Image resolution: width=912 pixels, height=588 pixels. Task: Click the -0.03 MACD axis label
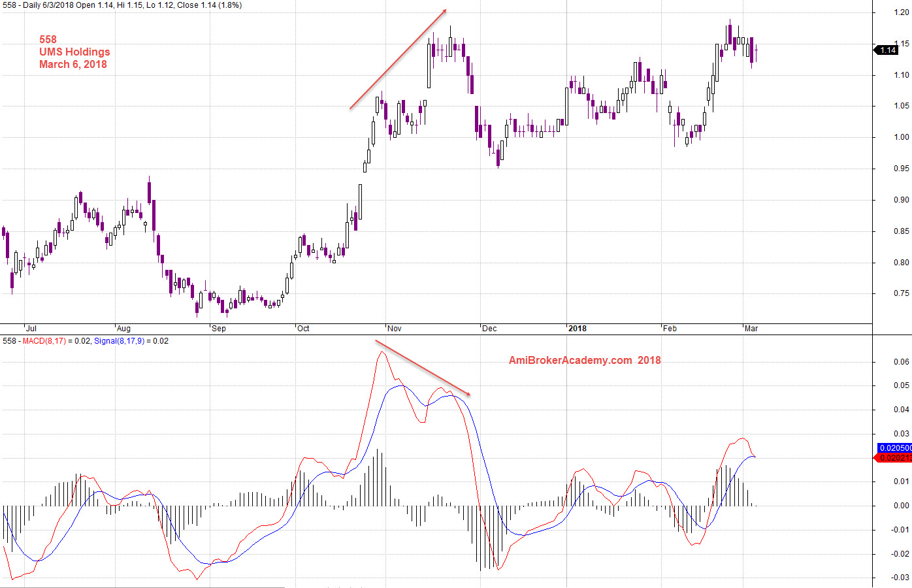pyautogui.click(x=900, y=578)
